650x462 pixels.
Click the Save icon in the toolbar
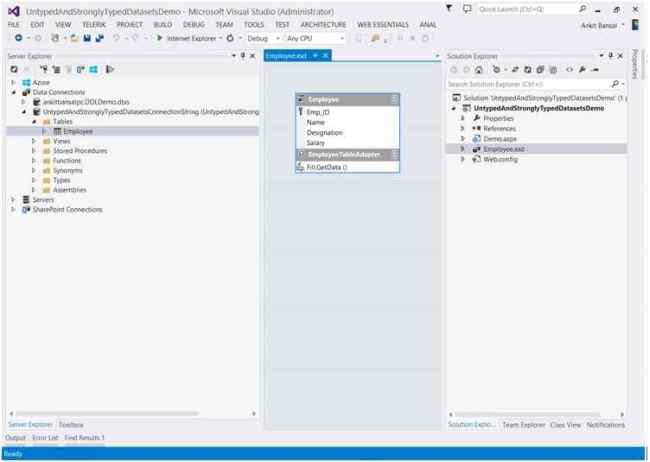click(87, 38)
